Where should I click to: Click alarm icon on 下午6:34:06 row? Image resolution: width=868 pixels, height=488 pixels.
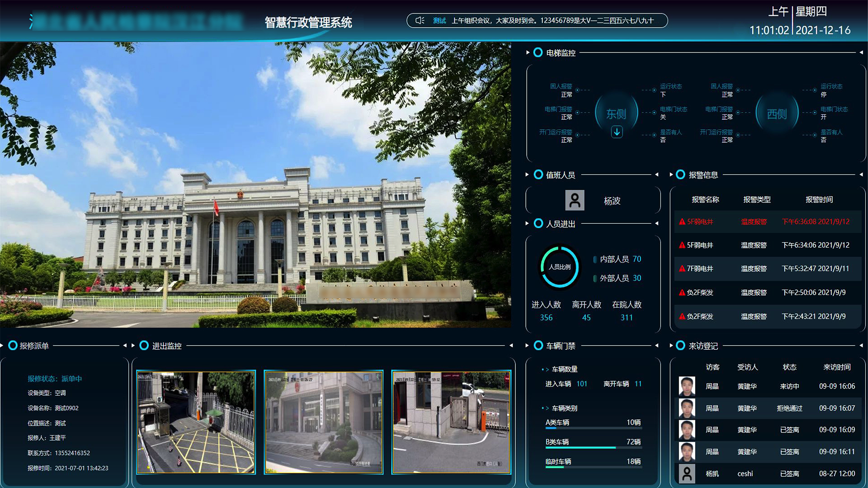point(682,245)
